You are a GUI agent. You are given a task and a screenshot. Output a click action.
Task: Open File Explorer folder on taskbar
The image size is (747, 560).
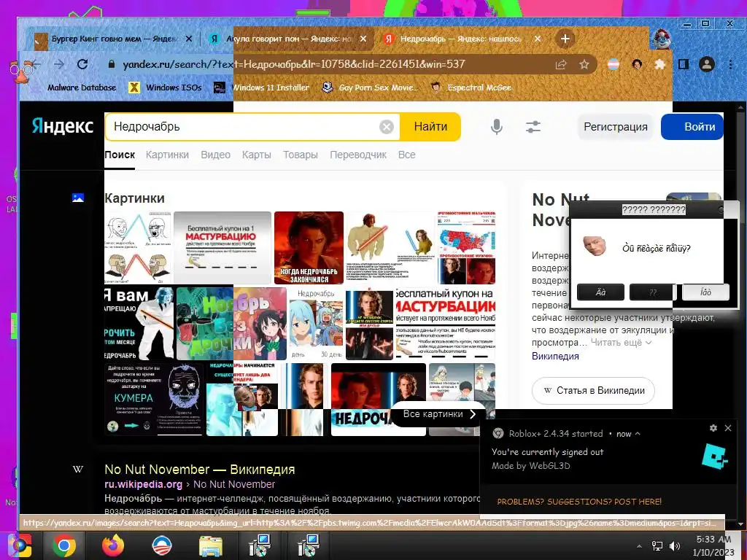pyautogui.click(x=210, y=546)
